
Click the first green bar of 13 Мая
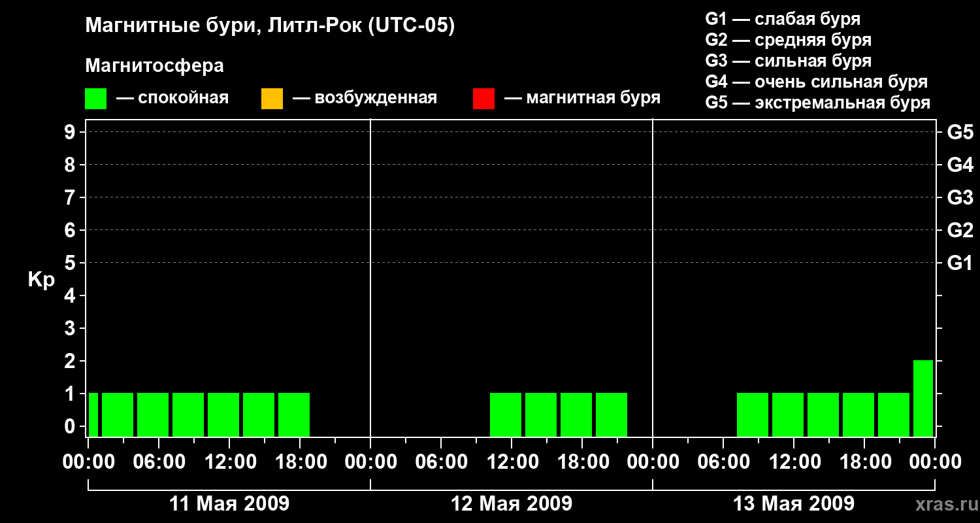[x=753, y=414]
